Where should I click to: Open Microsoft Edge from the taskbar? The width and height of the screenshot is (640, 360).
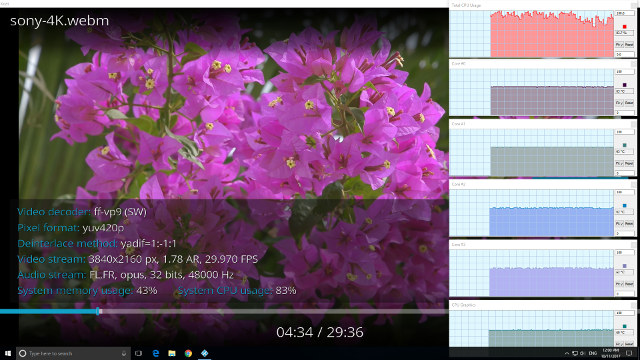pos(156,353)
